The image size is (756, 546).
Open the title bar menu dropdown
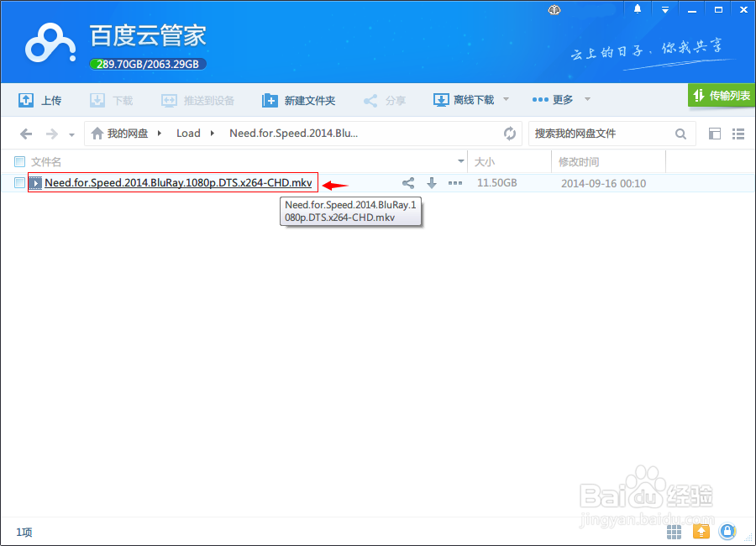(665, 9)
